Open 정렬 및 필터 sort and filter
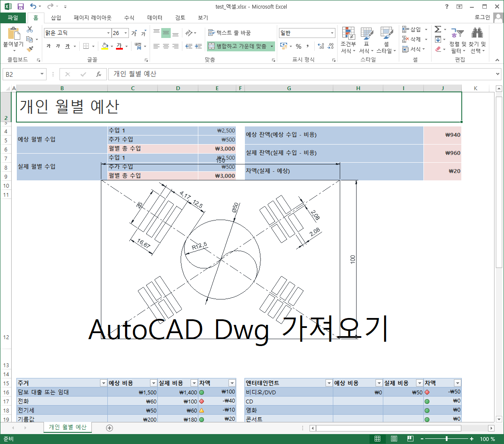The width and height of the screenshot is (504, 444). click(458, 40)
